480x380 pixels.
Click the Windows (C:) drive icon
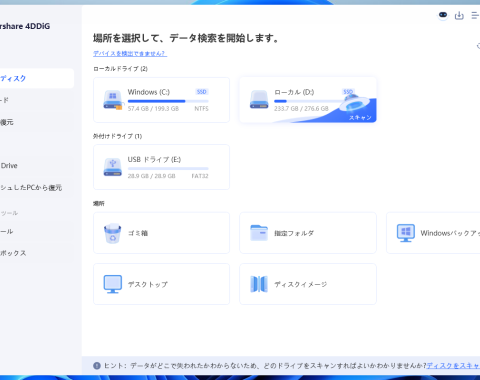click(113, 100)
